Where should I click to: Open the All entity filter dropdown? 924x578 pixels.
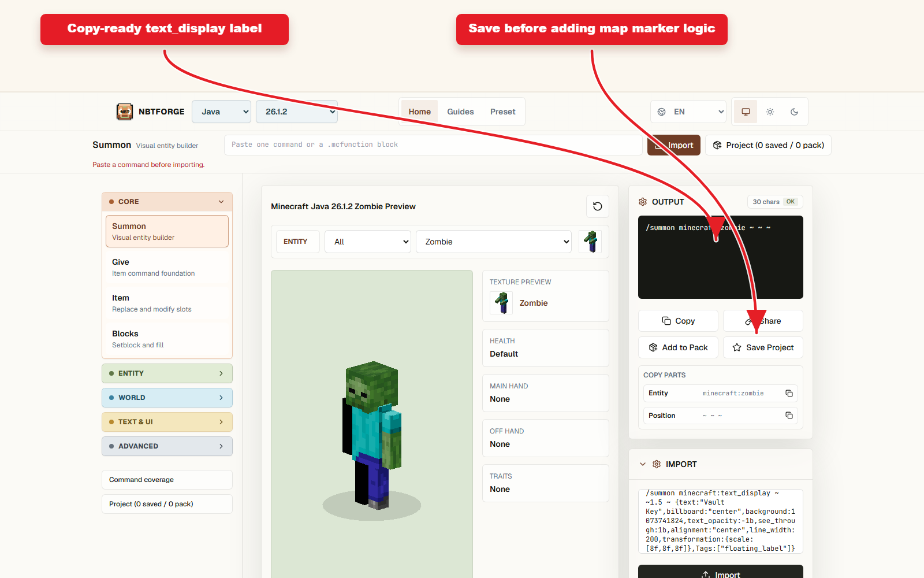(368, 242)
